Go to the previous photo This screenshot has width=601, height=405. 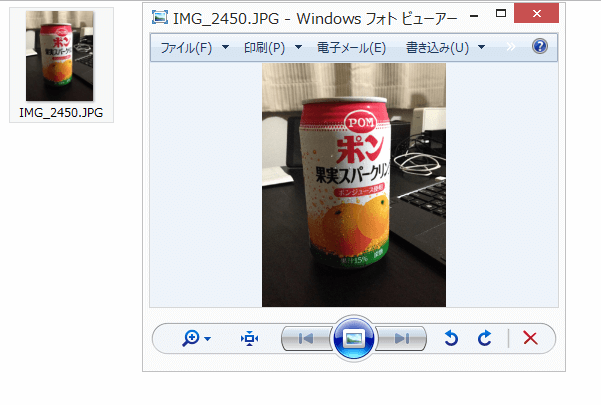coord(306,338)
